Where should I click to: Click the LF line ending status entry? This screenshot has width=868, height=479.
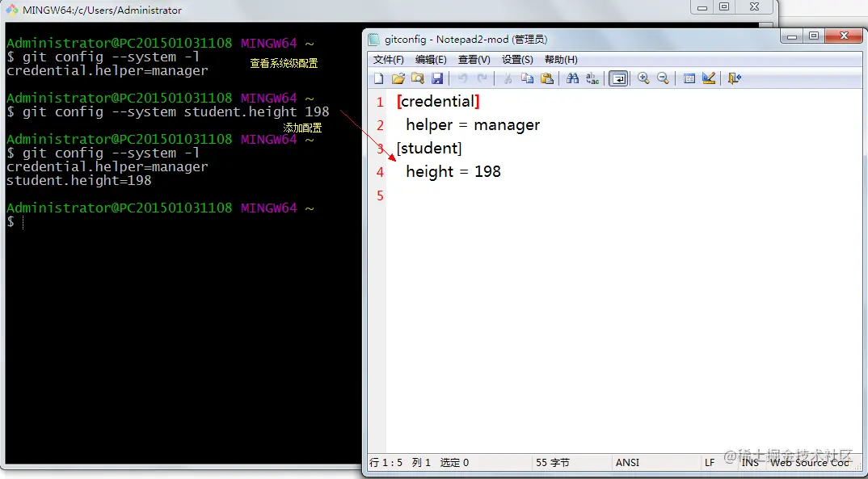tap(710, 462)
